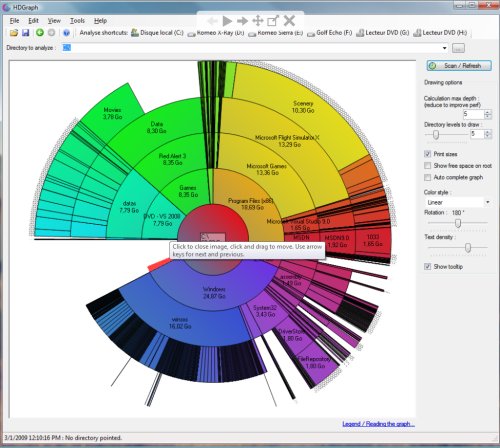The image size is (500, 448).
Task: Click the browse "..." button
Action: [458, 48]
